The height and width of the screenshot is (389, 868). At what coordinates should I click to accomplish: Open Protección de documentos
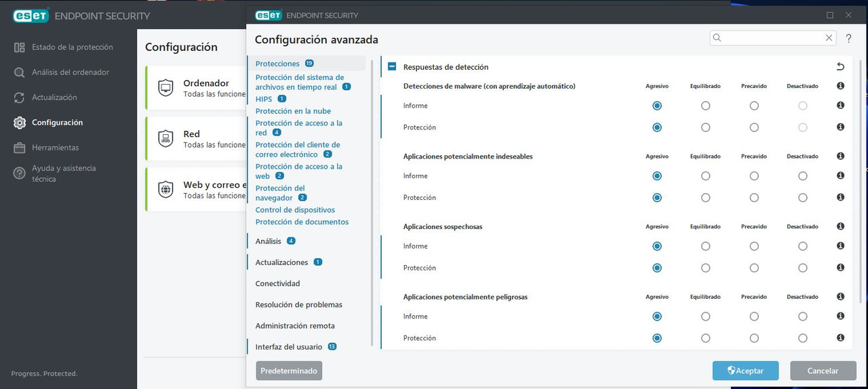[x=302, y=222]
